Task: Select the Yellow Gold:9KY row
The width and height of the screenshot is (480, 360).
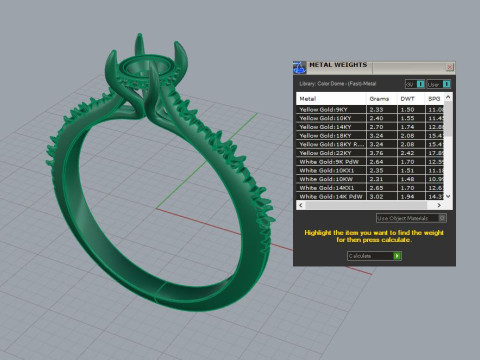Action: tap(370, 109)
